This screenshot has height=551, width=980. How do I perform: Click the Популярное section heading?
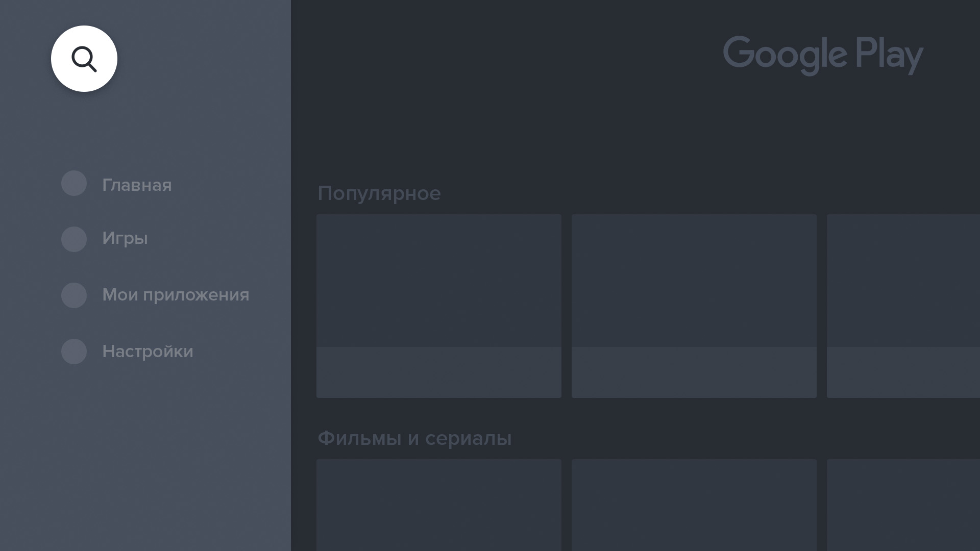click(x=379, y=194)
